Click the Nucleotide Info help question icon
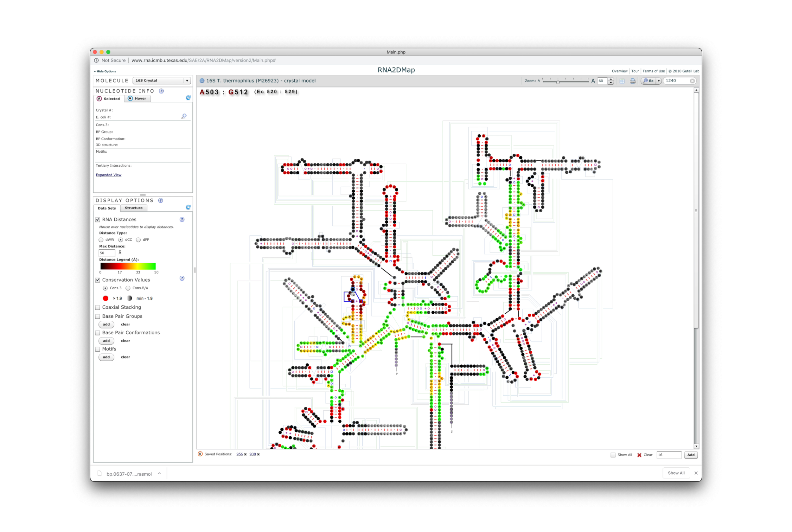 [162, 91]
